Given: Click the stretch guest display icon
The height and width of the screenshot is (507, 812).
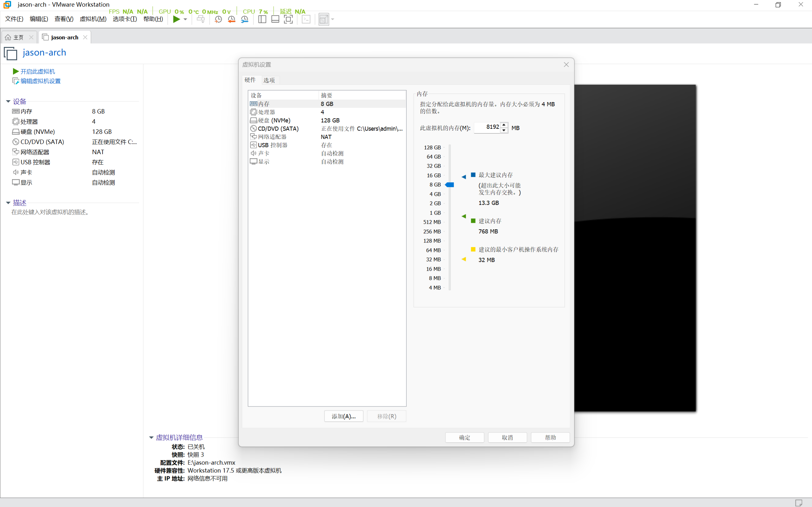Looking at the screenshot, I should tap(323, 19).
